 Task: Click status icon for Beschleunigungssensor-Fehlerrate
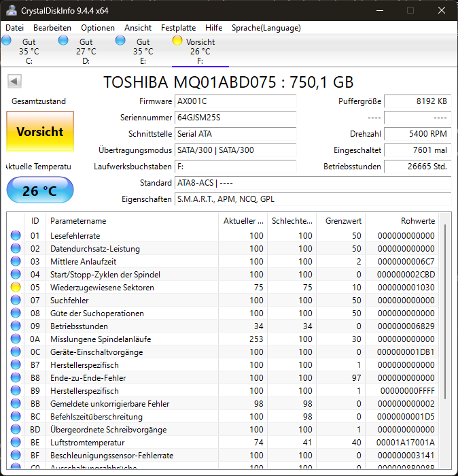pyautogui.click(x=16, y=455)
